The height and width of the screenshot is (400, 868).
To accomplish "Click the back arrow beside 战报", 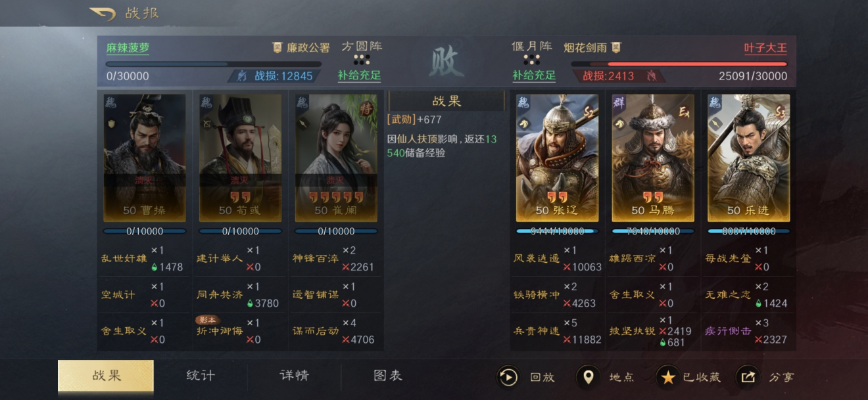I will point(103,12).
